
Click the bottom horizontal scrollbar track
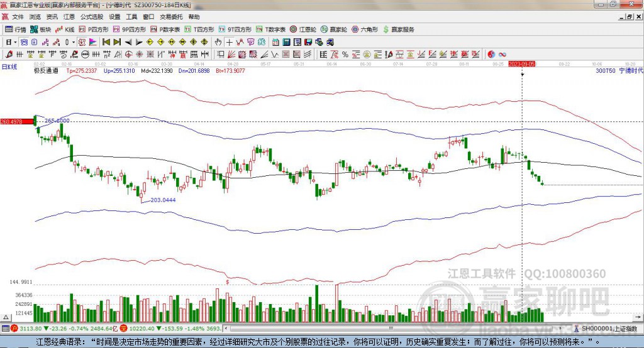[402, 329]
